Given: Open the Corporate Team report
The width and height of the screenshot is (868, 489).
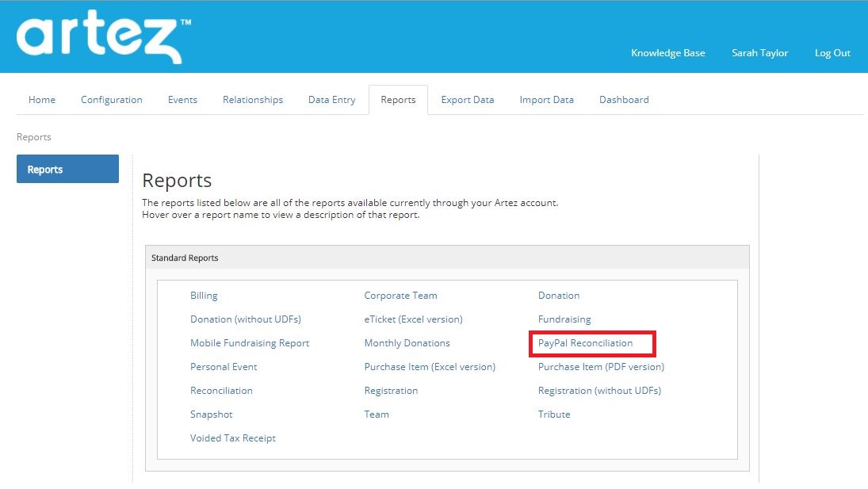Looking at the screenshot, I should (400, 296).
